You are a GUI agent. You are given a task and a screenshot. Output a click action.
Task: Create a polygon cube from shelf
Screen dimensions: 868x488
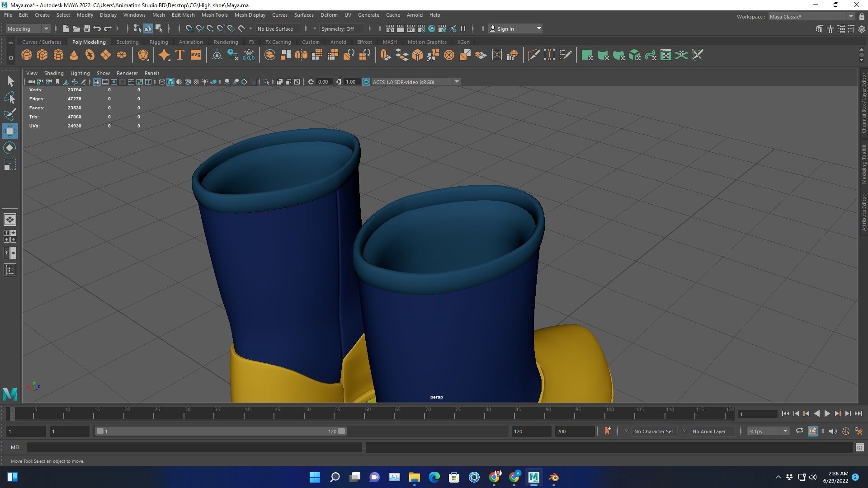coord(42,55)
